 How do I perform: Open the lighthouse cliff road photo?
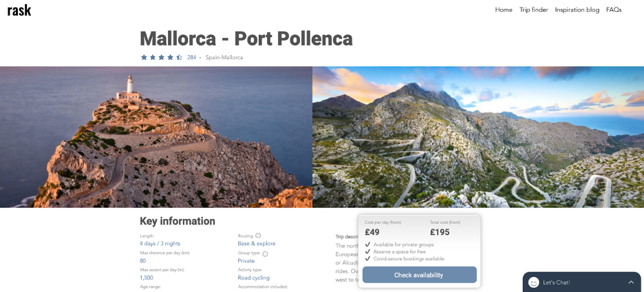point(156,137)
